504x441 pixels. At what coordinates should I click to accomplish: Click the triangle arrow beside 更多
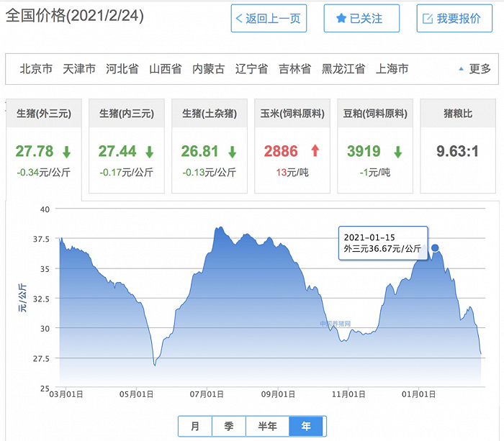point(461,69)
